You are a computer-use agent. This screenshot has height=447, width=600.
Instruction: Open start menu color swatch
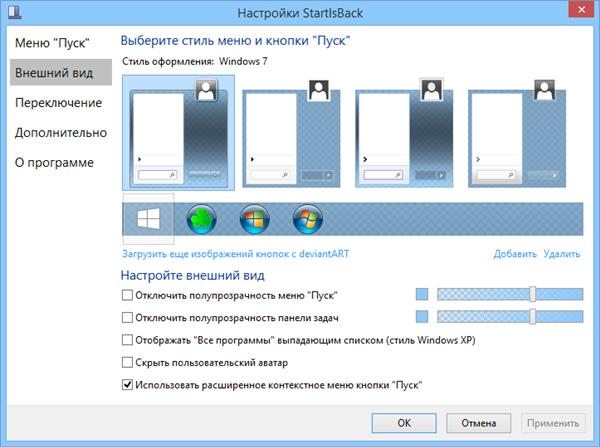422,294
